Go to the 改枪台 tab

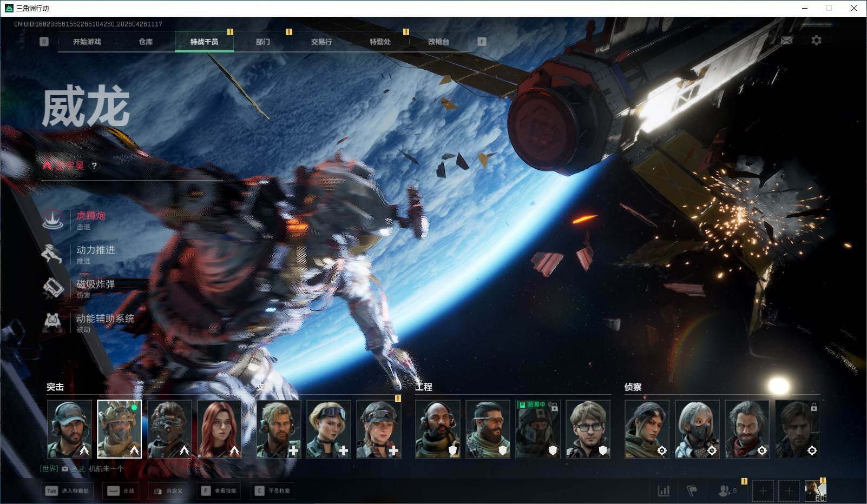pyautogui.click(x=438, y=42)
